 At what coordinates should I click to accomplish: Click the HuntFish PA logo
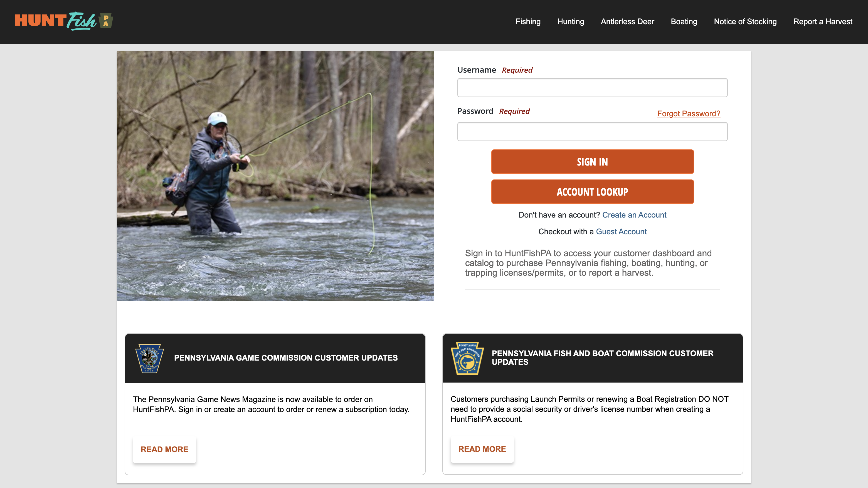(x=64, y=21)
